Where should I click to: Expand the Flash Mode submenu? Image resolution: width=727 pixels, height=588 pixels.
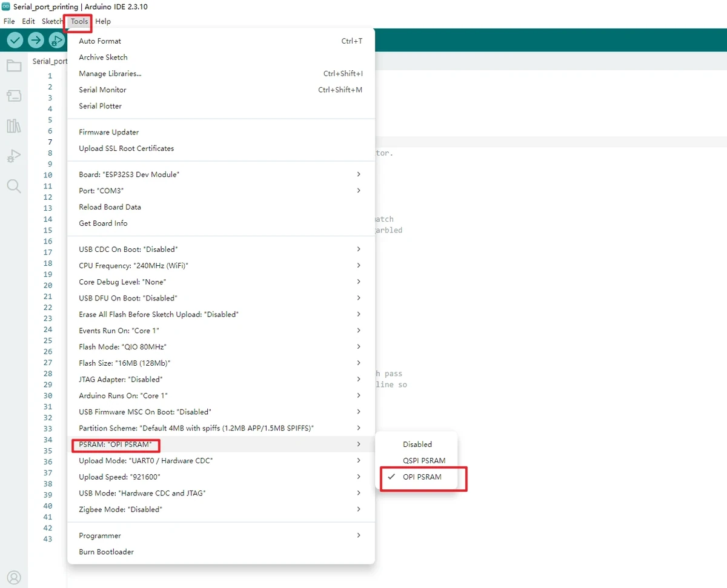[221, 347]
